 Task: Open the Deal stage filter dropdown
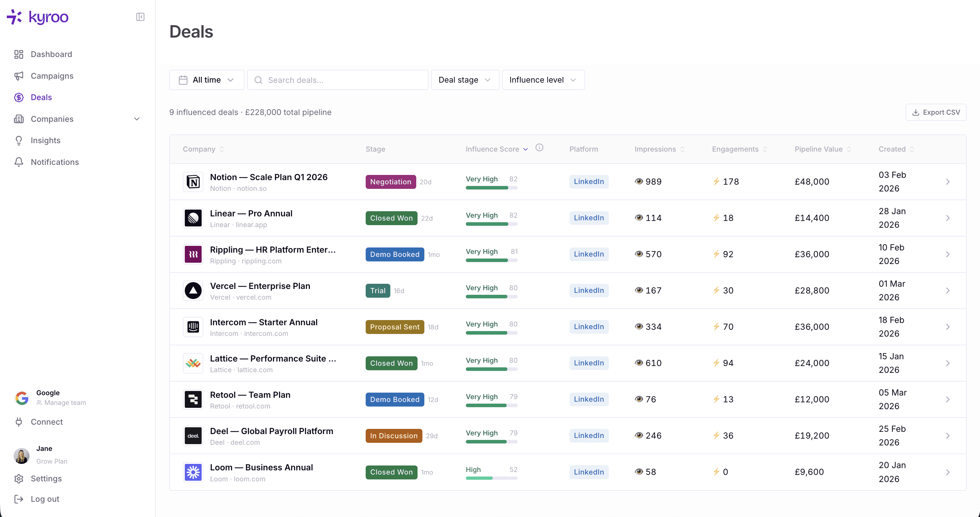point(465,80)
